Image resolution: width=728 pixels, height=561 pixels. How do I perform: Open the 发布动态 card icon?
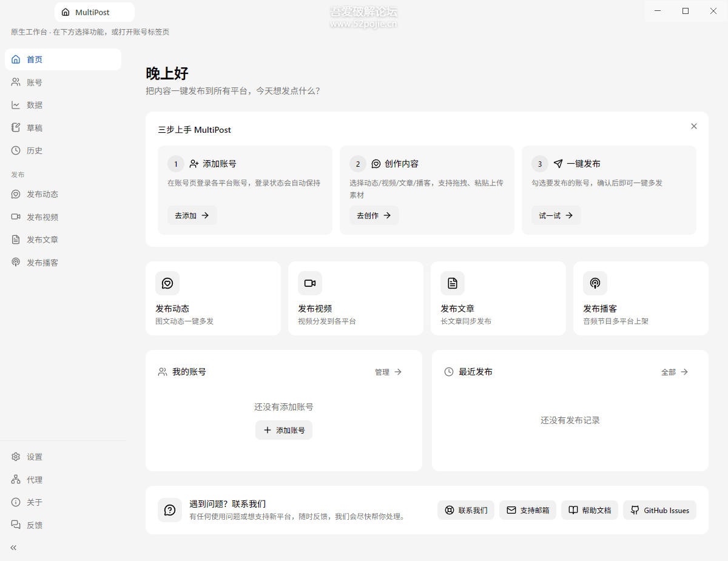coord(167,283)
